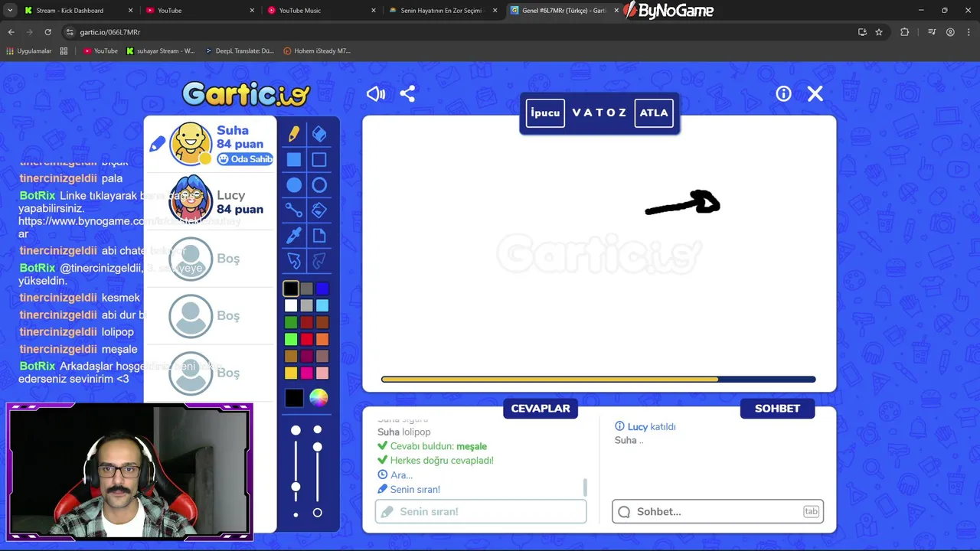This screenshot has height=551, width=980.
Task: Choose the outlined circle tool
Action: (319, 184)
